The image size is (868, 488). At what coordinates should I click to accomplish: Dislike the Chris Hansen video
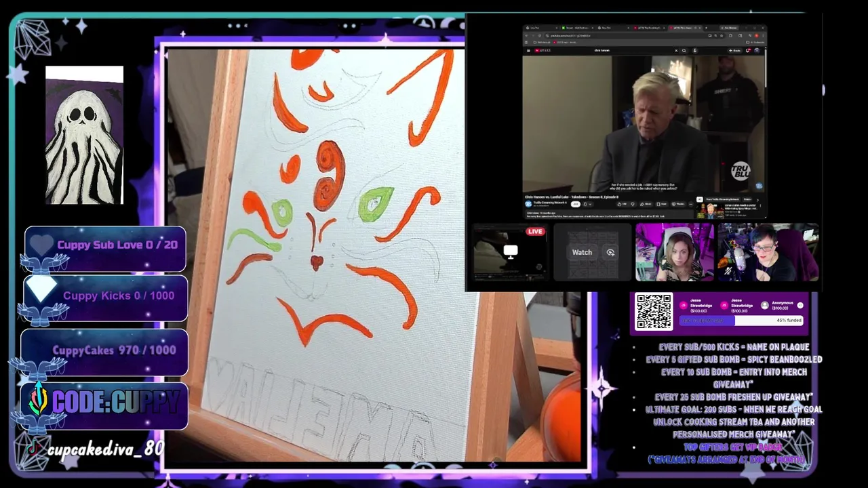click(633, 204)
